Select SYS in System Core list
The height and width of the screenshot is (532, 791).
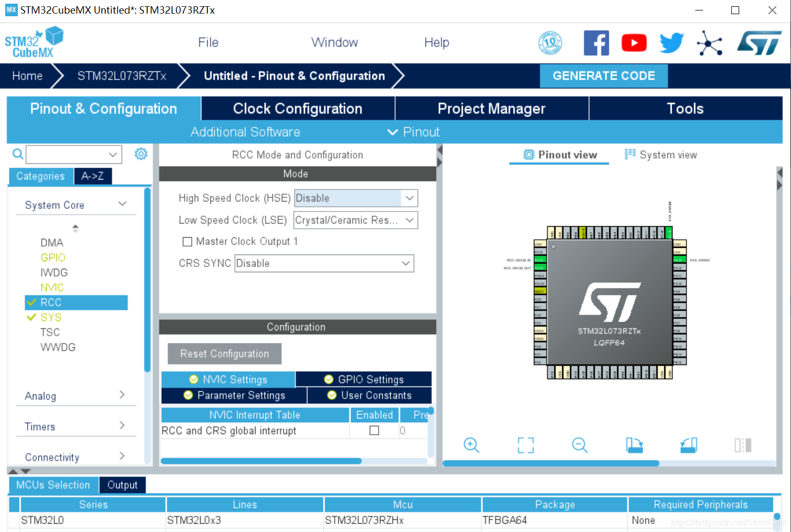51,317
